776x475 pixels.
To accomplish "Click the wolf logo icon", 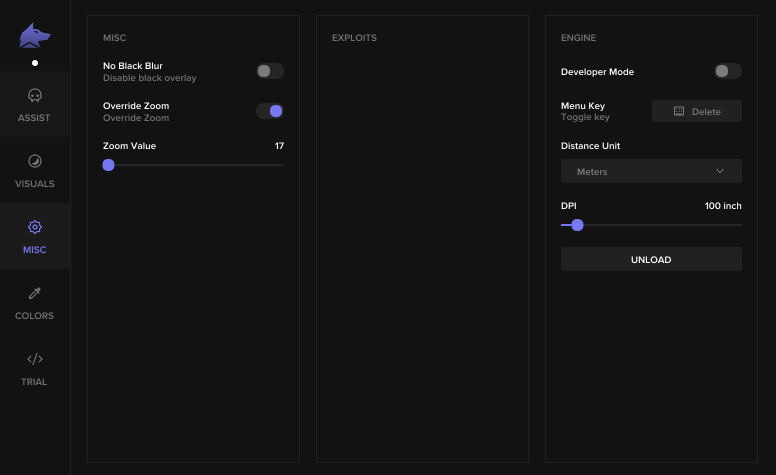I will [35, 37].
